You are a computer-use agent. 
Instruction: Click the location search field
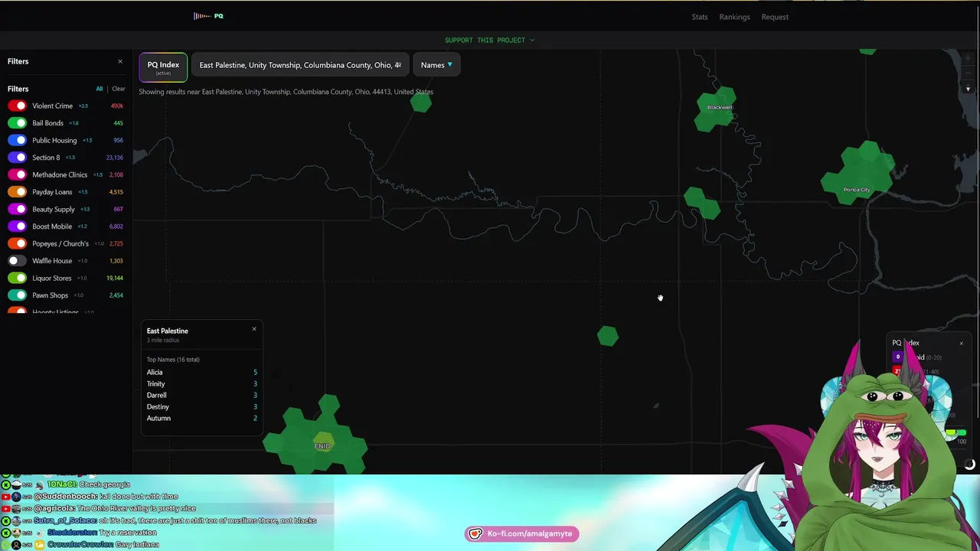[x=300, y=65]
